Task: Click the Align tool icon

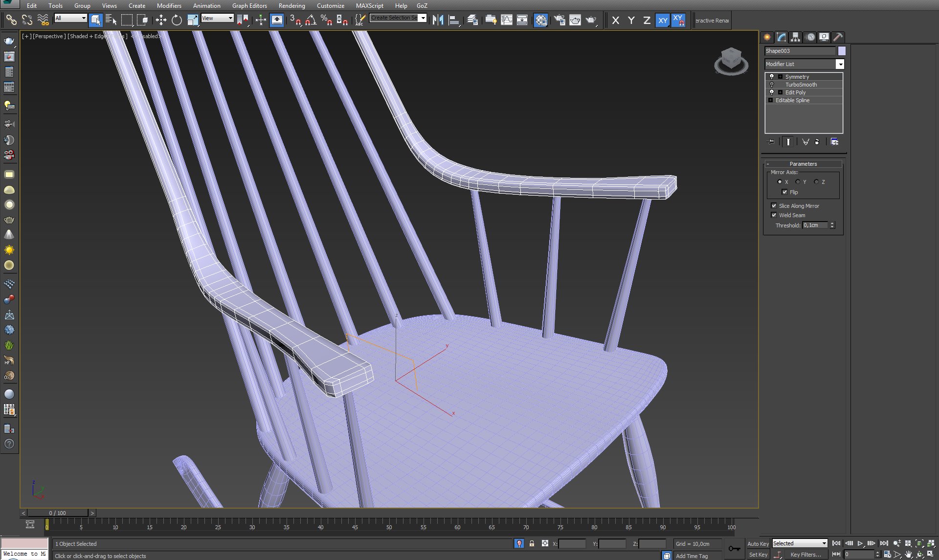Action: [x=454, y=20]
